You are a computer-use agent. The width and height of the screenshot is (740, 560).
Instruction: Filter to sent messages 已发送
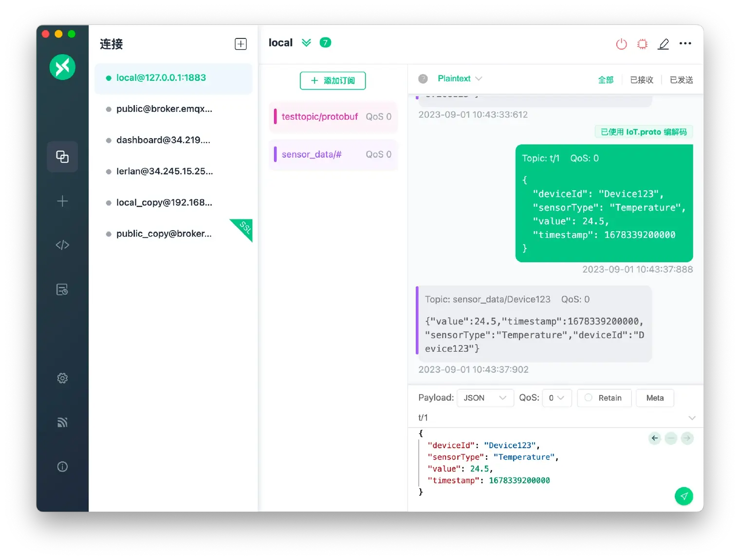coord(681,80)
